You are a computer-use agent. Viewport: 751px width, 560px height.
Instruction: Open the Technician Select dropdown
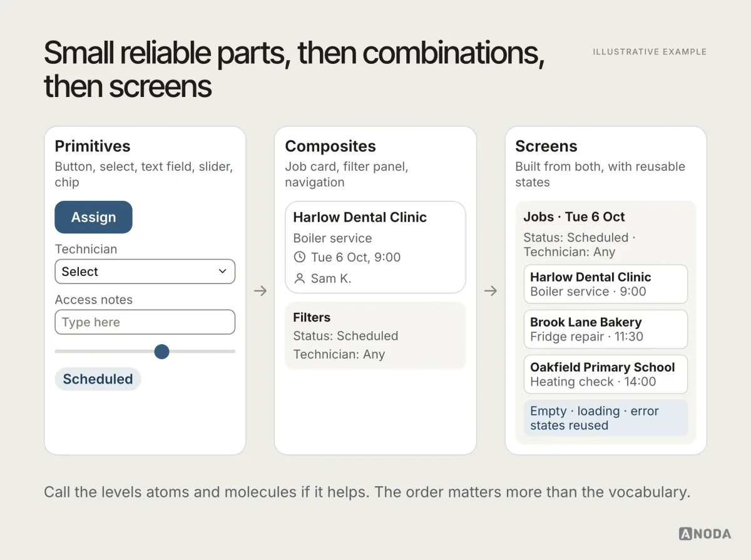145,272
